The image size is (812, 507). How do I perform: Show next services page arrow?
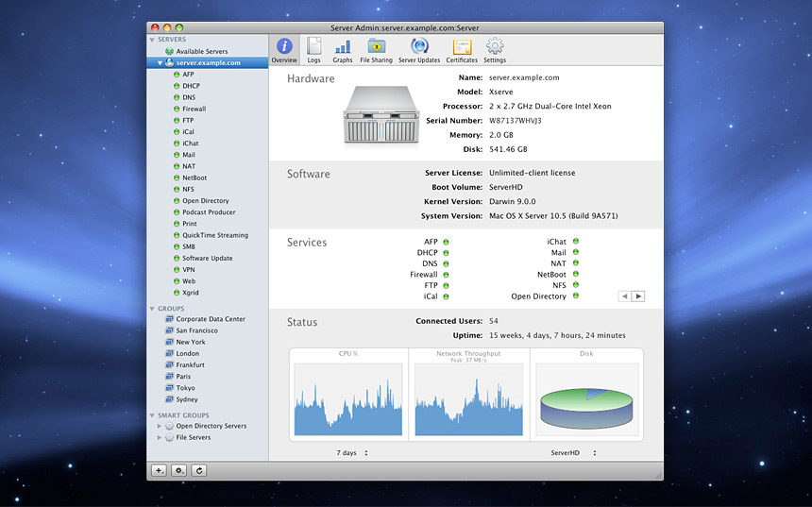[638, 296]
